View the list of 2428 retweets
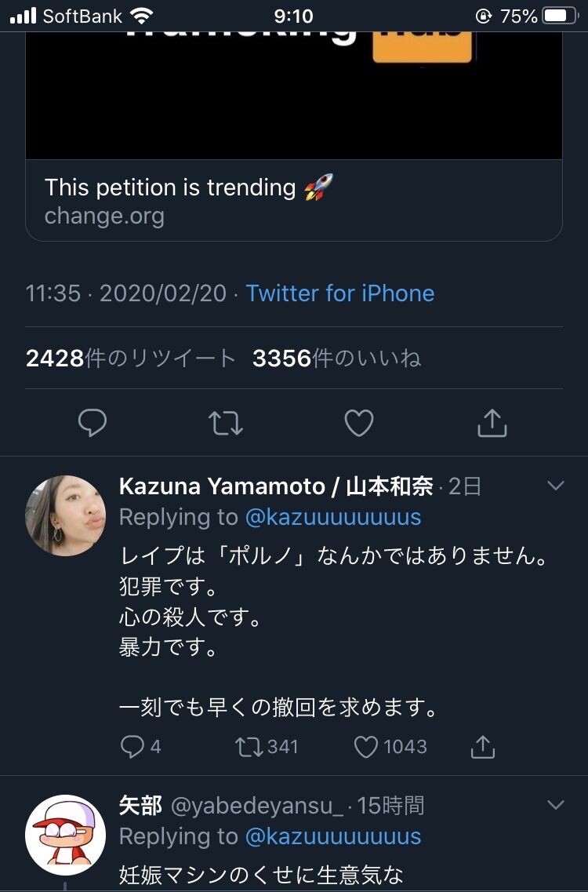This screenshot has width=588, height=892. click(131, 359)
